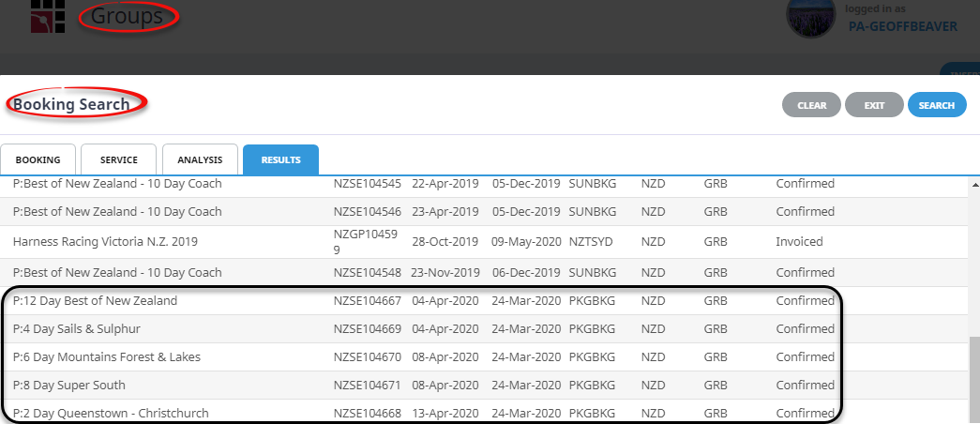Screen dimensions: 980x424
Task: Open the user profile avatar
Action: click(810, 18)
